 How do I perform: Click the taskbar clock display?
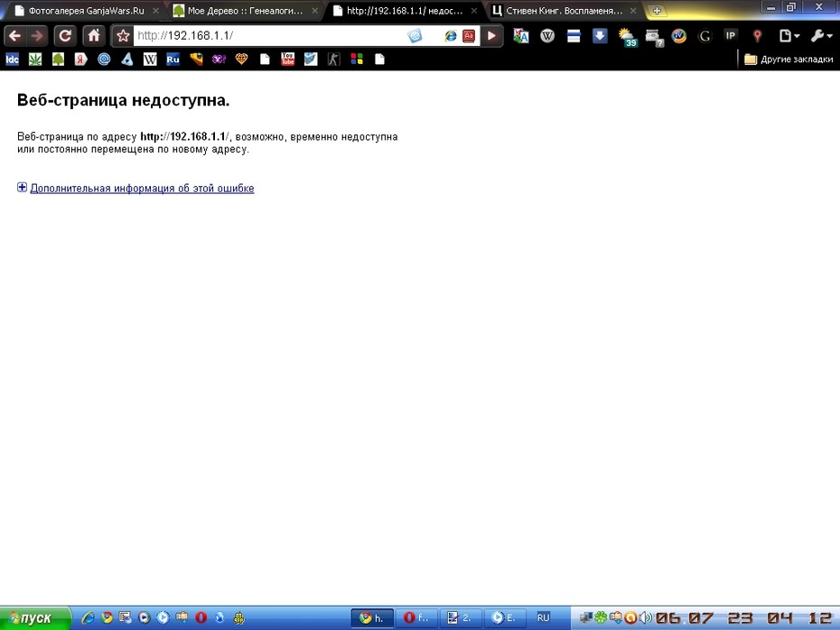744,618
